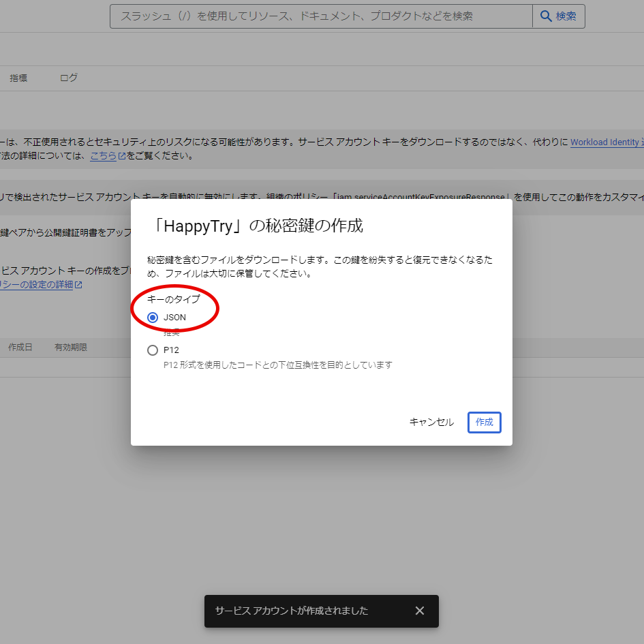The width and height of the screenshot is (644, 644).
Task: Click the サービス アカウントが作成されました toast message
Action: pos(292,611)
